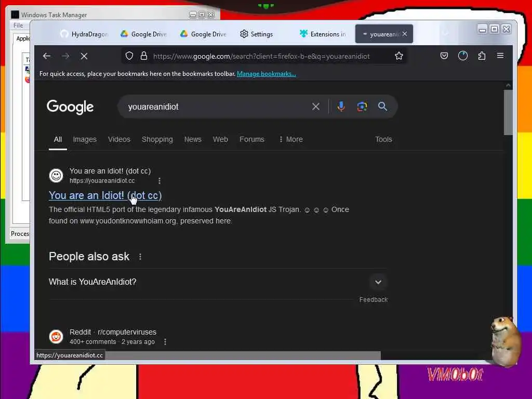Click the site security padlock icon
Screen dimensions: 532x399
tap(144, 56)
